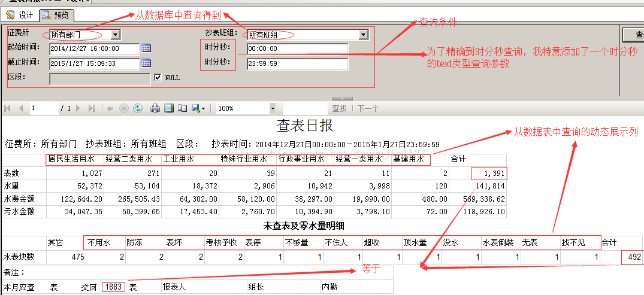Click 考核予收 column header

(x=222, y=242)
